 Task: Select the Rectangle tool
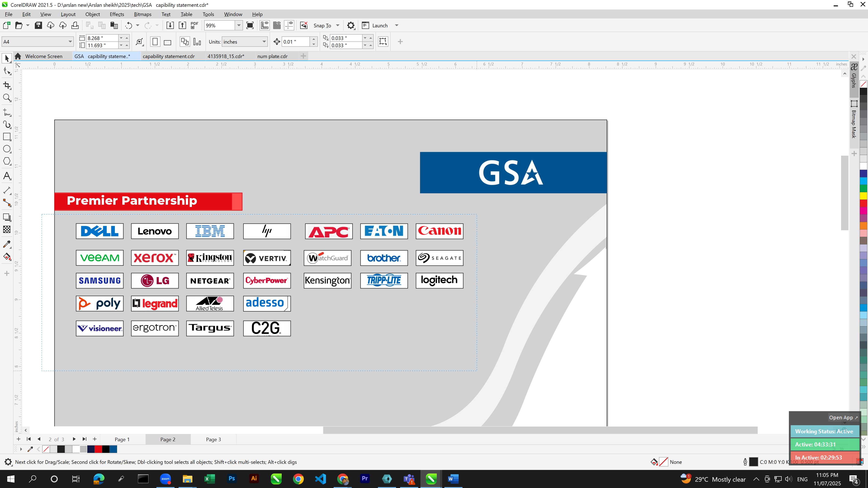pyautogui.click(x=7, y=137)
